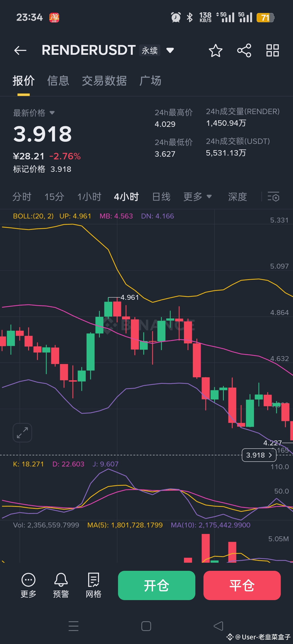The image size is (293, 644).
Task: Tap the share icon
Action: click(244, 50)
